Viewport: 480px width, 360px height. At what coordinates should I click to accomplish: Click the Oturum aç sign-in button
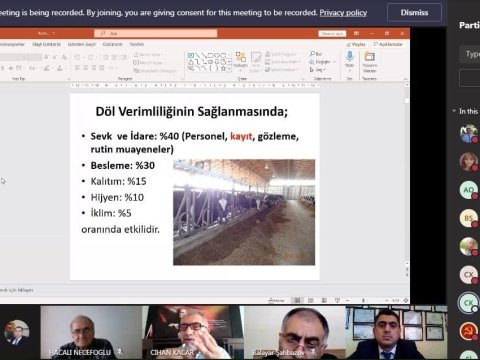point(332,33)
